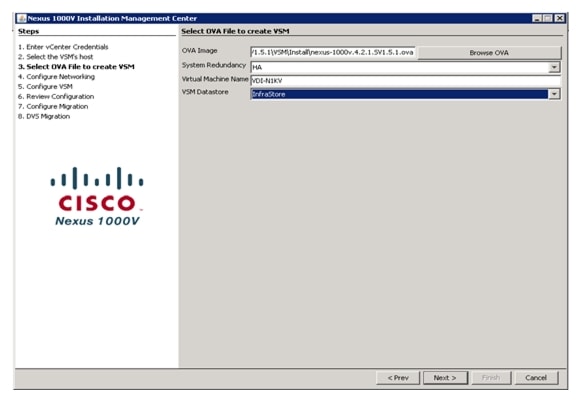Go back with the Prev button
Viewport: 582px width, 403px height.
point(398,378)
